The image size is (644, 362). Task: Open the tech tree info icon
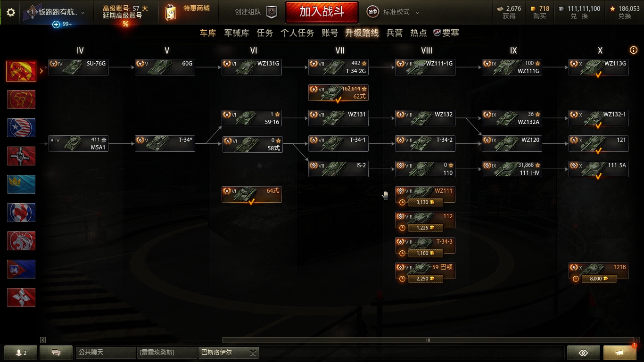point(634,50)
